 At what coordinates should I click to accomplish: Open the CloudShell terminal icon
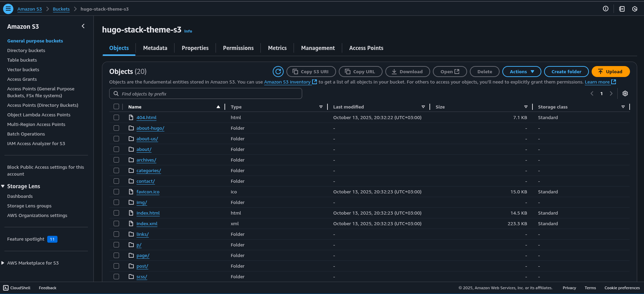pyautogui.click(x=6, y=288)
